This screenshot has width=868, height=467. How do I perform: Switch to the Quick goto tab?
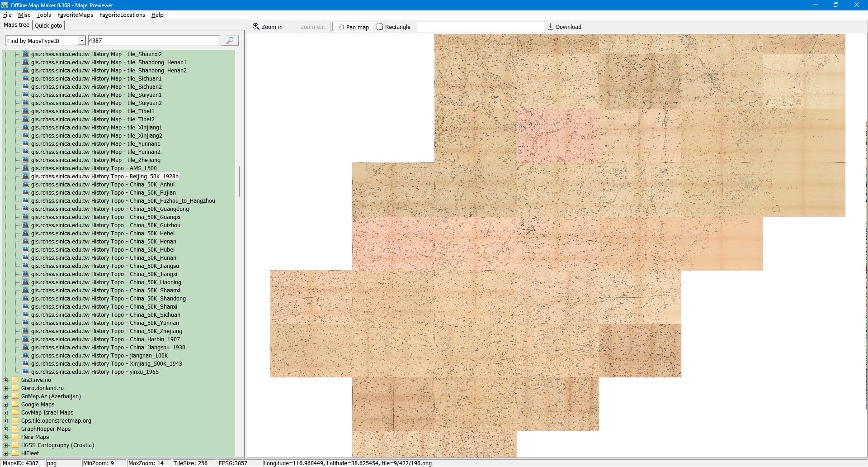point(48,25)
